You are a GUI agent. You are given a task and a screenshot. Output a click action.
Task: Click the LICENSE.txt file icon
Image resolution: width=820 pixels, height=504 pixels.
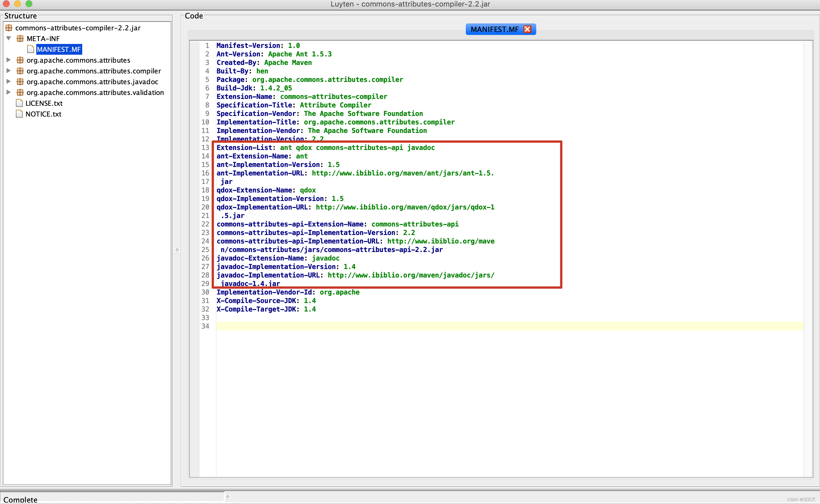point(20,103)
